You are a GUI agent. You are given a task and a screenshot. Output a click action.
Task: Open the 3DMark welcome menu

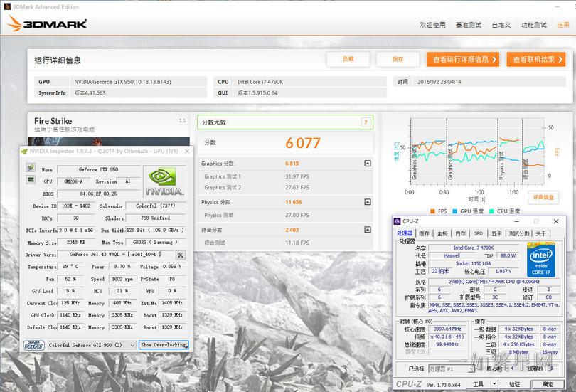coord(432,25)
